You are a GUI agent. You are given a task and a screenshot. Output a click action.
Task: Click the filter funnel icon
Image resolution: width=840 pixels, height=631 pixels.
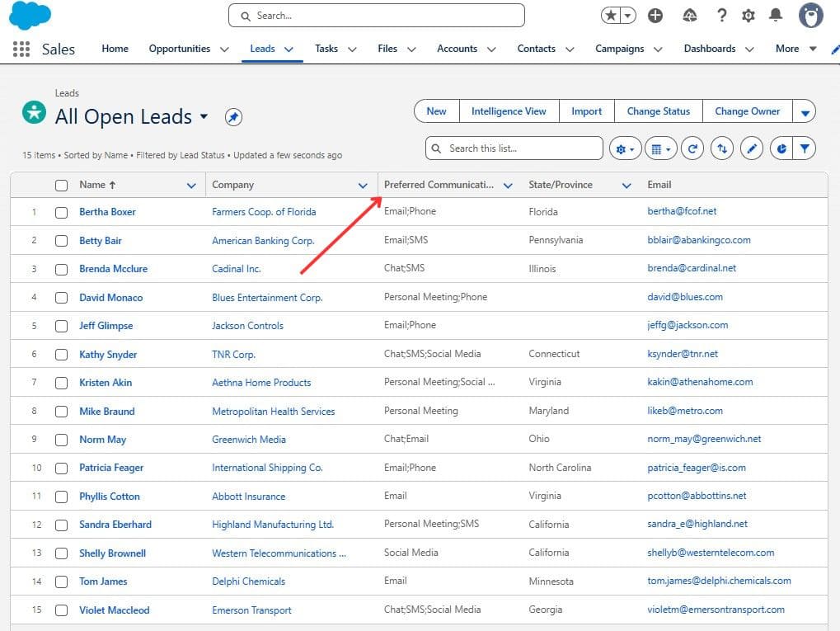(805, 148)
